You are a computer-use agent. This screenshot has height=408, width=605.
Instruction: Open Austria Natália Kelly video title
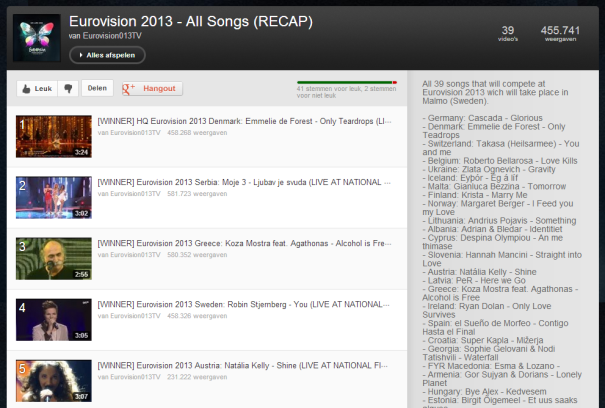point(242,365)
